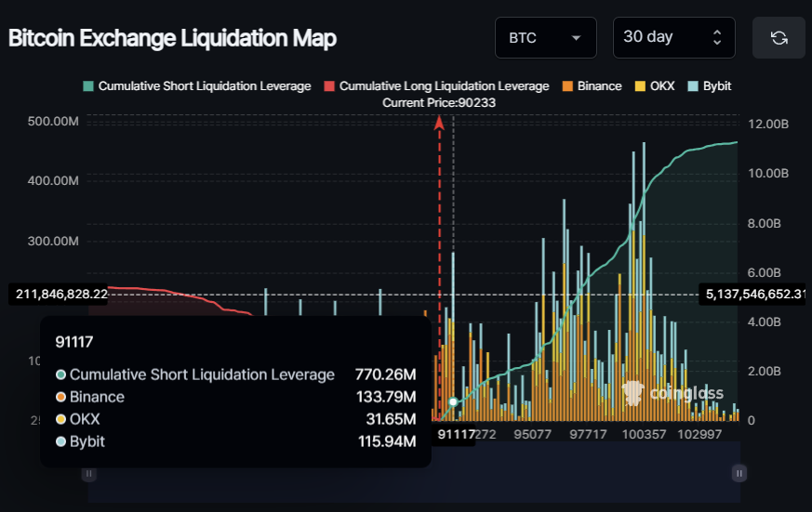Click the left zoom slider handle
Image resolution: width=812 pixels, height=512 pixels.
[x=89, y=473]
